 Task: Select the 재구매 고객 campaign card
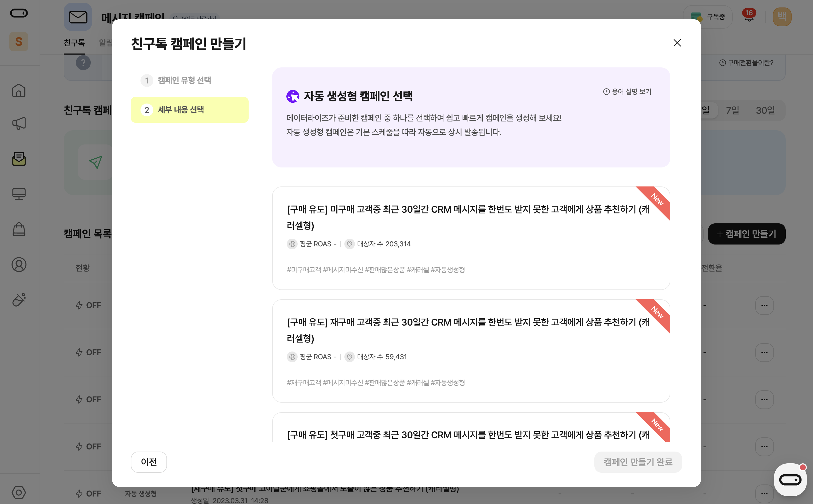point(470,350)
